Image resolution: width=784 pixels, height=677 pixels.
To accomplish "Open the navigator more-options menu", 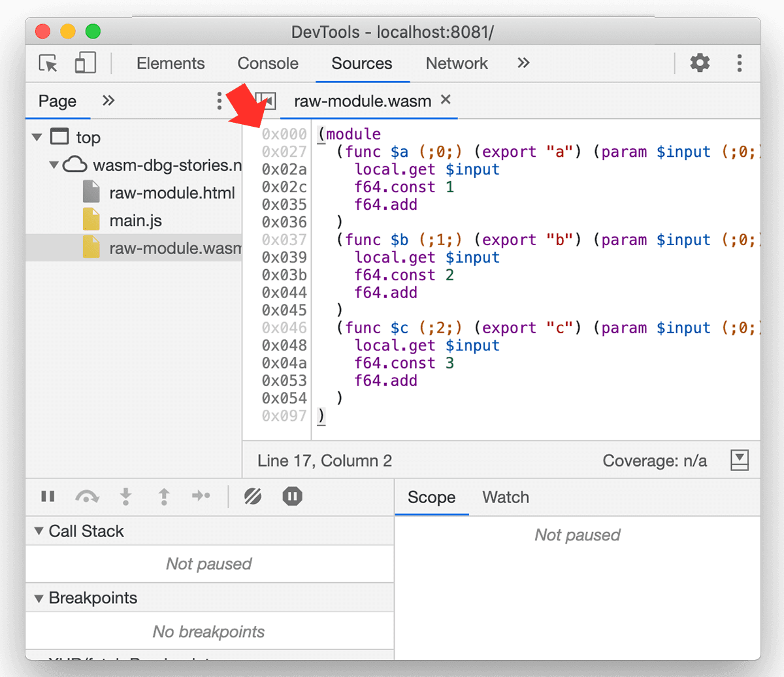I will coord(220,101).
